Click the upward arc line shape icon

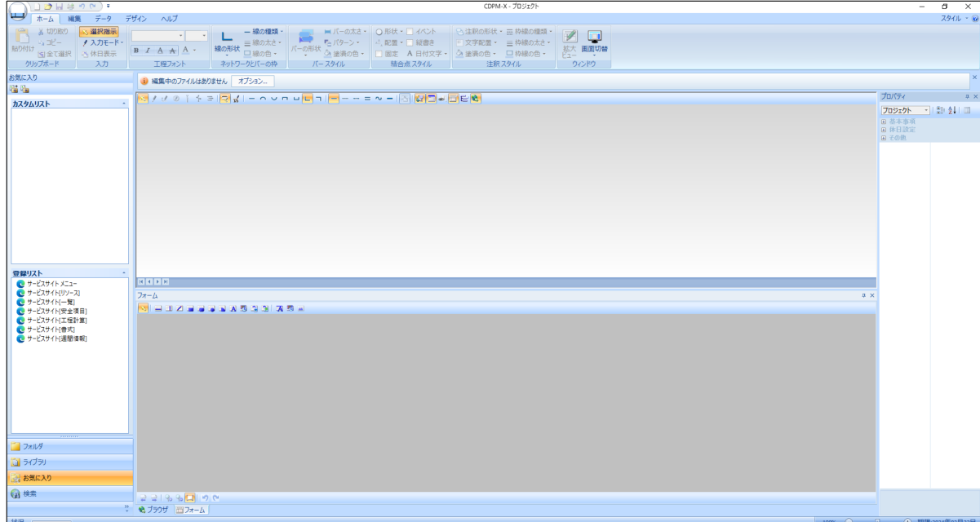[x=262, y=99]
